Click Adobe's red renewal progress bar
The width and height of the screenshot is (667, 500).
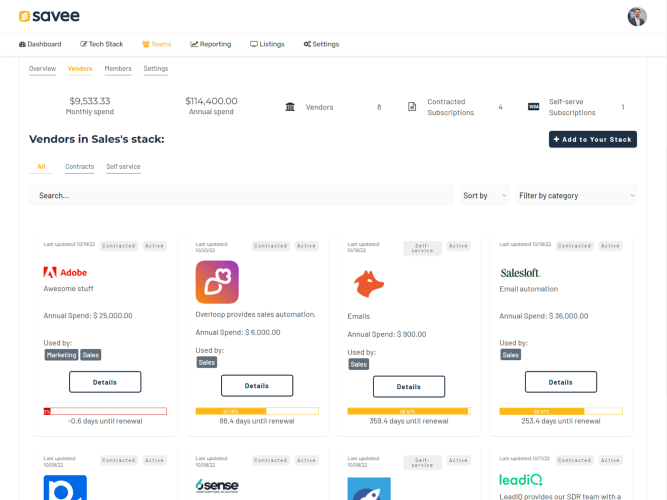pos(105,411)
